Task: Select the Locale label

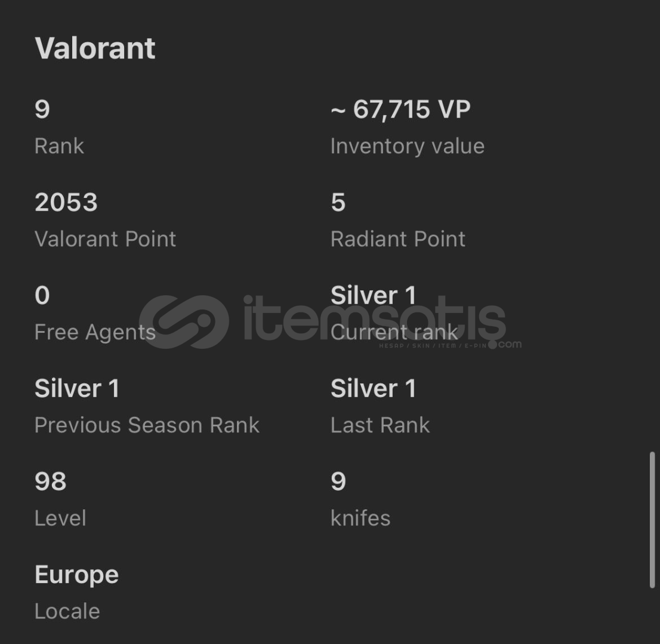Action: click(67, 611)
